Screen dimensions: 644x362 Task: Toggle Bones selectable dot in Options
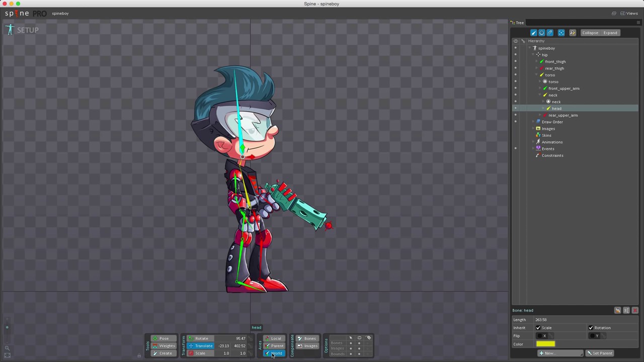[351, 343]
